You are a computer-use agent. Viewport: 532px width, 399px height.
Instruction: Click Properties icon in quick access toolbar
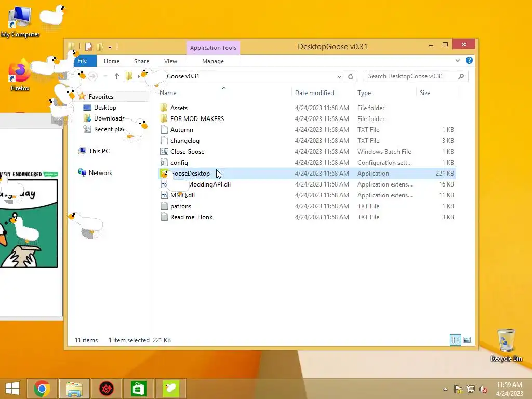[89, 47]
